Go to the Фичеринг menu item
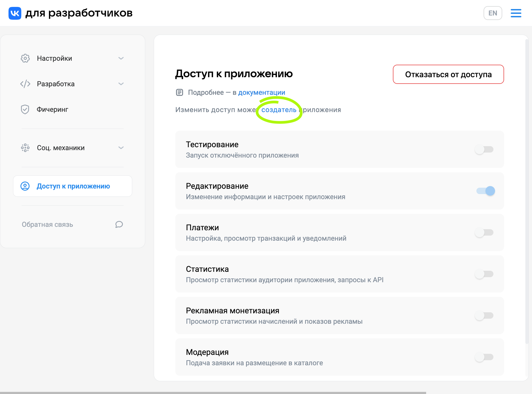Viewport: 532px width, 394px height. [73, 109]
